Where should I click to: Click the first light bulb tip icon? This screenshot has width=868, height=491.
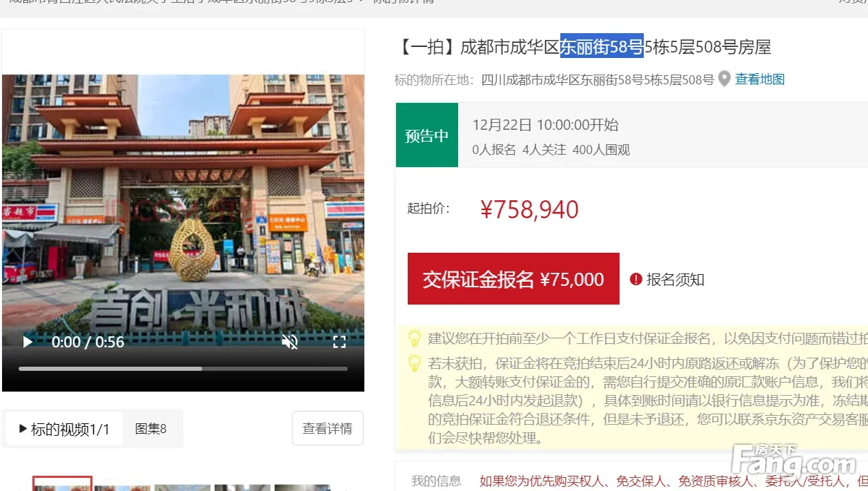(414, 338)
